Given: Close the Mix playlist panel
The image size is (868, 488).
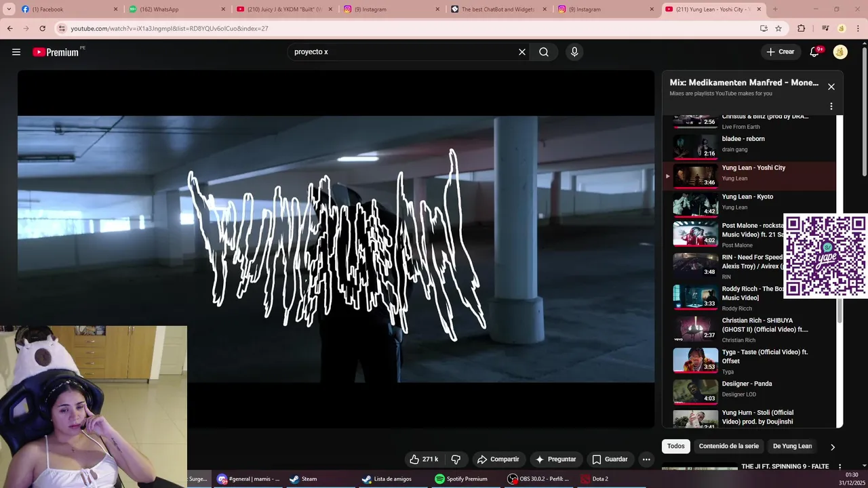Looking at the screenshot, I should pyautogui.click(x=831, y=87).
